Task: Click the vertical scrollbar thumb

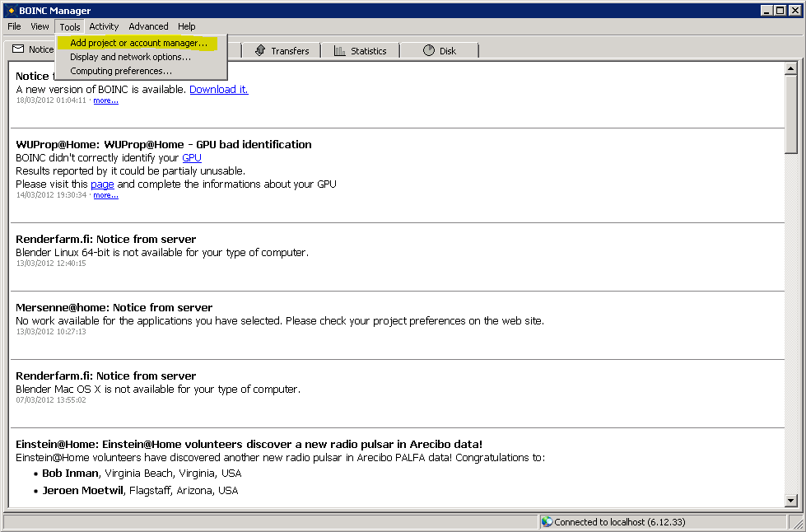Action: pyautogui.click(x=791, y=114)
